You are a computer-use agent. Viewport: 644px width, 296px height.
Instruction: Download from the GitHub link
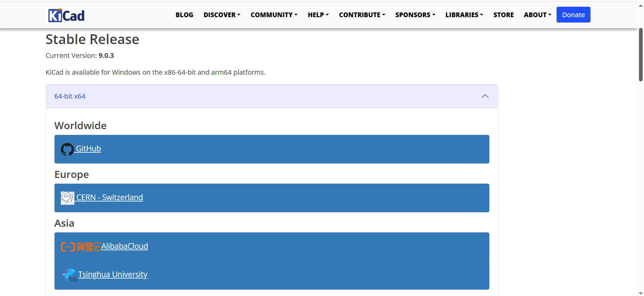pyautogui.click(x=88, y=149)
